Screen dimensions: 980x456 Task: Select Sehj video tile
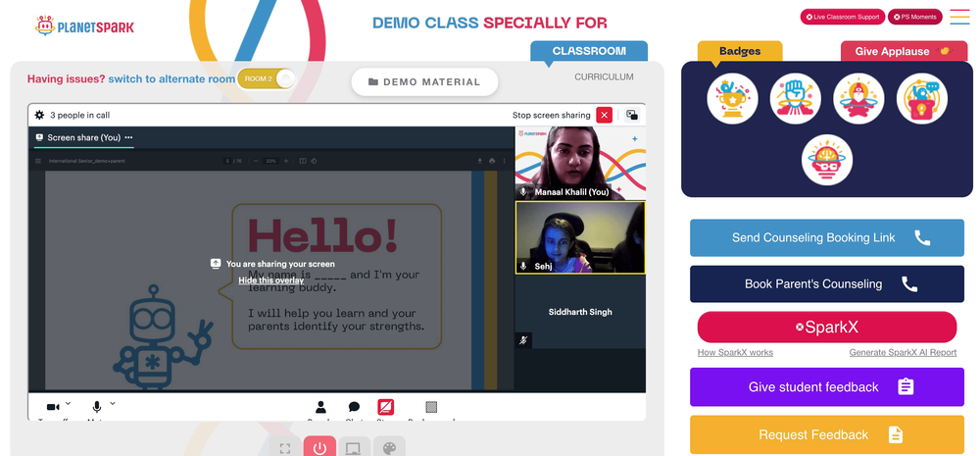click(x=580, y=237)
